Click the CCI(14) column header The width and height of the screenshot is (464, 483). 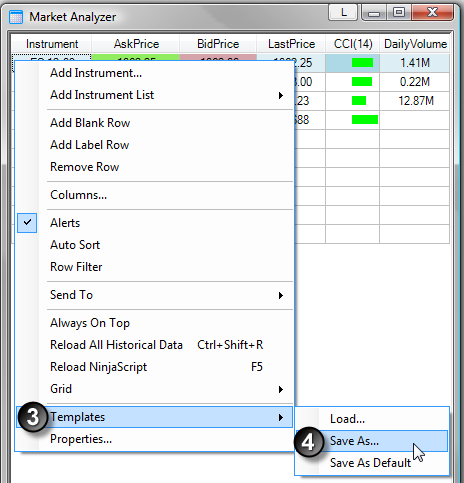point(353,44)
